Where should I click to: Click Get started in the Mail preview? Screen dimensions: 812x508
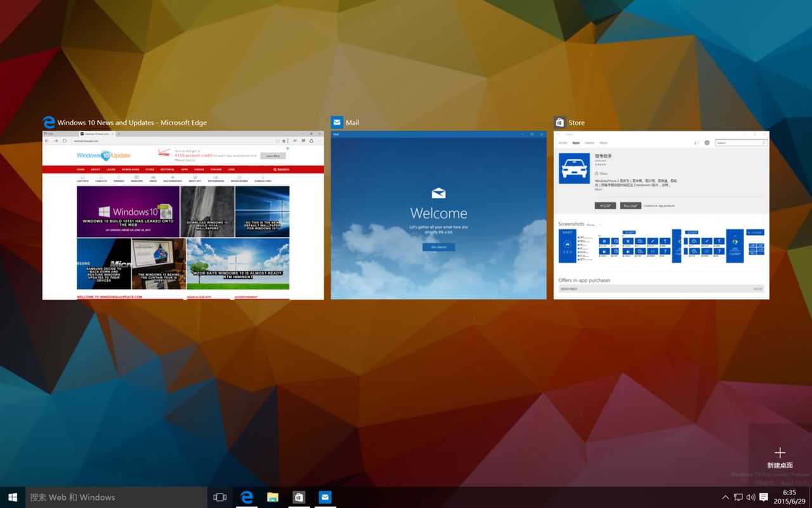438,247
